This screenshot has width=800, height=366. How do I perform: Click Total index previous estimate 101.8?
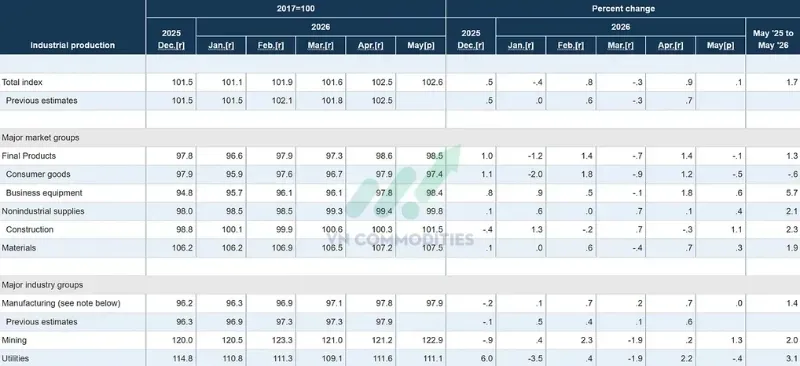333,101
